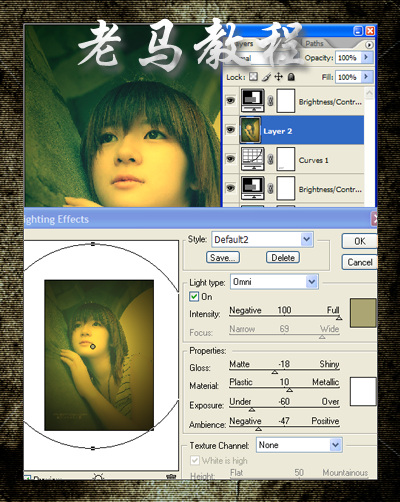Click Material slider handle

[x=290, y=390]
